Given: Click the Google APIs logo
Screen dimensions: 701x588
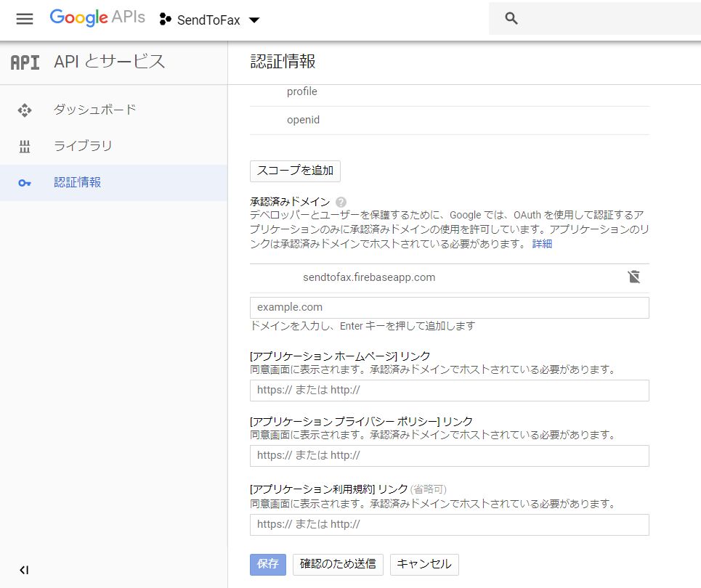Looking at the screenshot, I should pyautogui.click(x=97, y=18).
